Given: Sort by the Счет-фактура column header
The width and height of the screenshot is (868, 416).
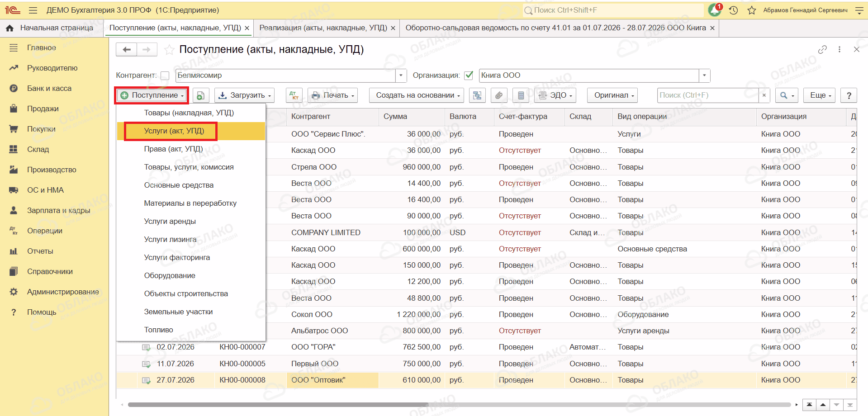Looking at the screenshot, I should pyautogui.click(x=529, y=117).
